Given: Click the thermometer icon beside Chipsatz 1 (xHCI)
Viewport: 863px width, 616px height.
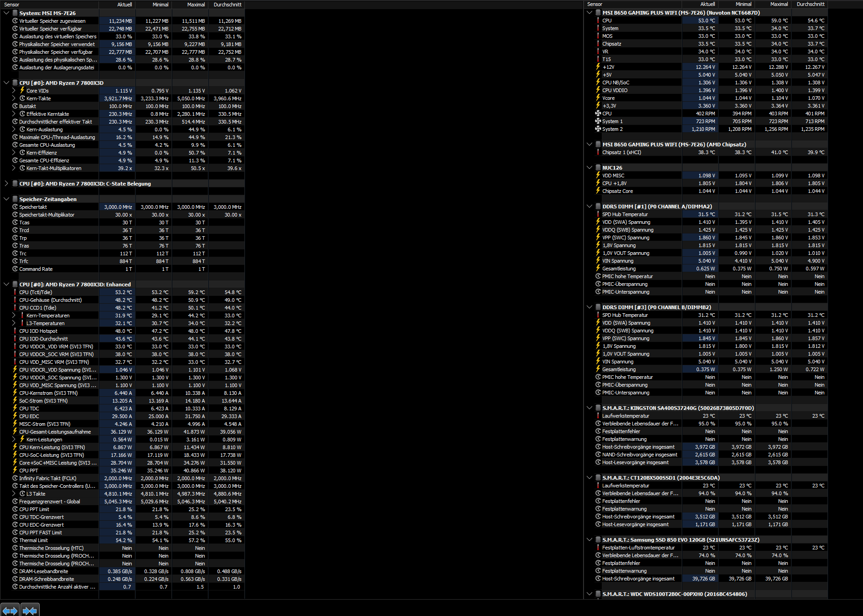Looking at the screenshot, I should click(598, 152).
